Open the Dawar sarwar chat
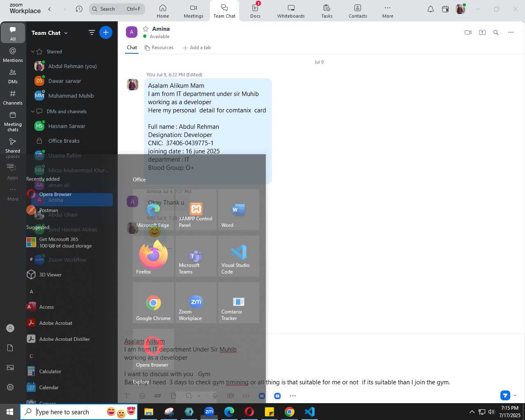The width and height of the screenshot is (525, 420). pos(72,81)
